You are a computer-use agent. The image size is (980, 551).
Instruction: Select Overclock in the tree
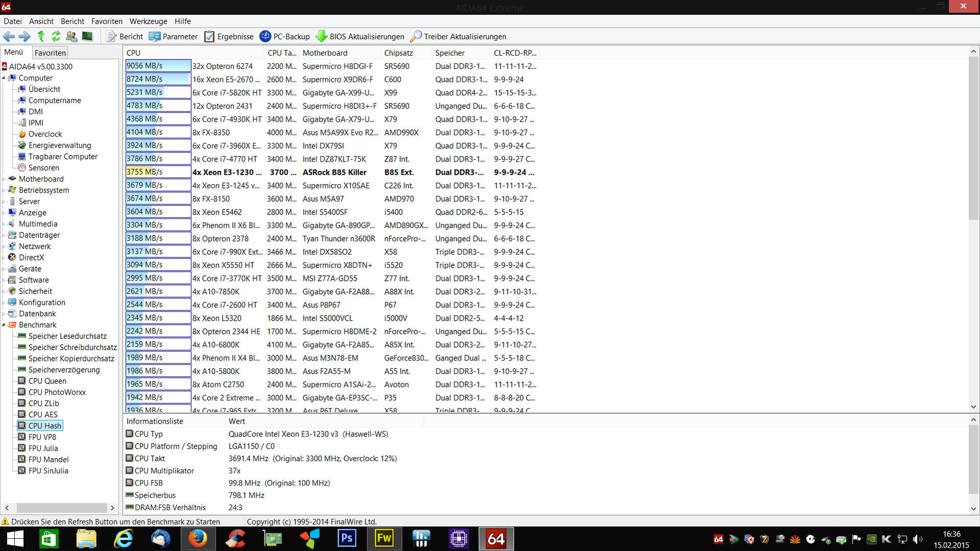(45, 134)
